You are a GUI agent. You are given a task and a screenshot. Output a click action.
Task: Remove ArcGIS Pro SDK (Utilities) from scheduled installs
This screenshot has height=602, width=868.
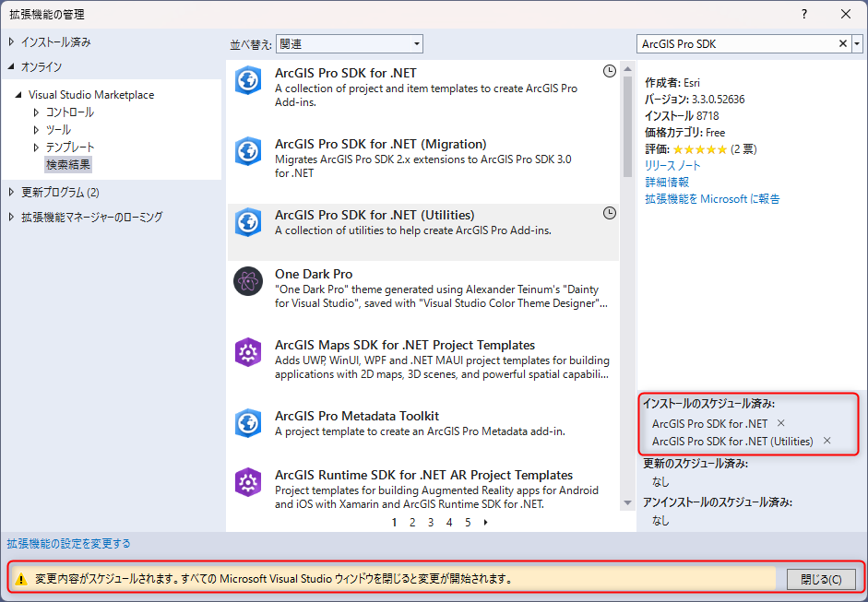[x=827, y=441]
